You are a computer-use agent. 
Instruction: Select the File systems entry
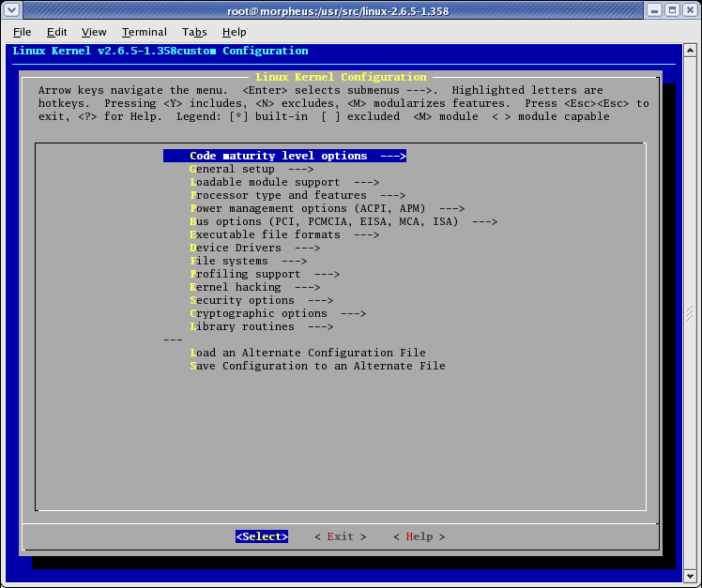pos(248,262)
